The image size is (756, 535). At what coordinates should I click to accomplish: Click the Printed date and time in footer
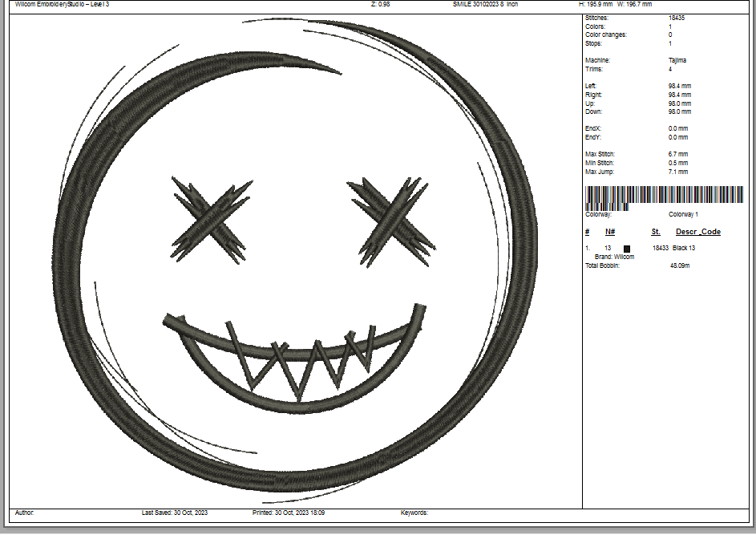[288, 513]
